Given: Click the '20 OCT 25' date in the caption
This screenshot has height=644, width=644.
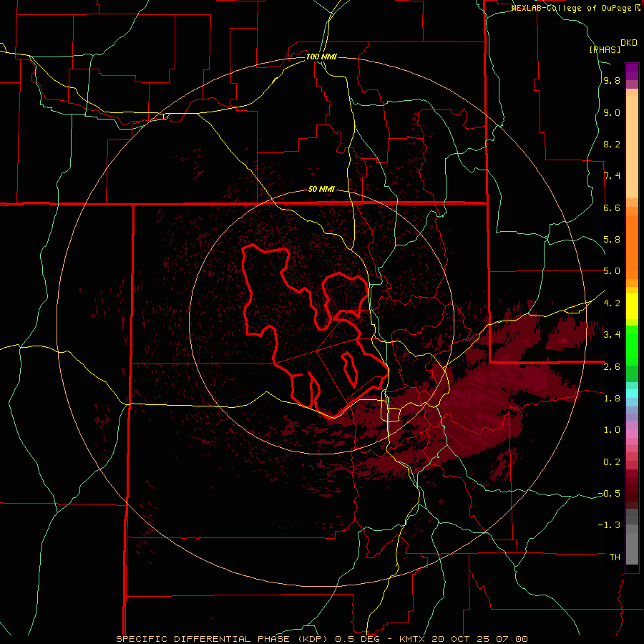Looking at the screenshot, I should [x=459, y=639].
